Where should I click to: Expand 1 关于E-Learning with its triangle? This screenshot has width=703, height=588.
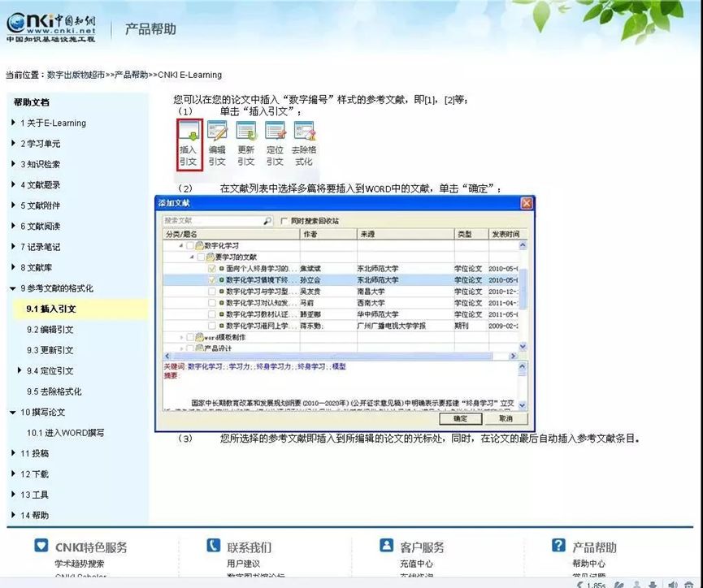point(13,123)
